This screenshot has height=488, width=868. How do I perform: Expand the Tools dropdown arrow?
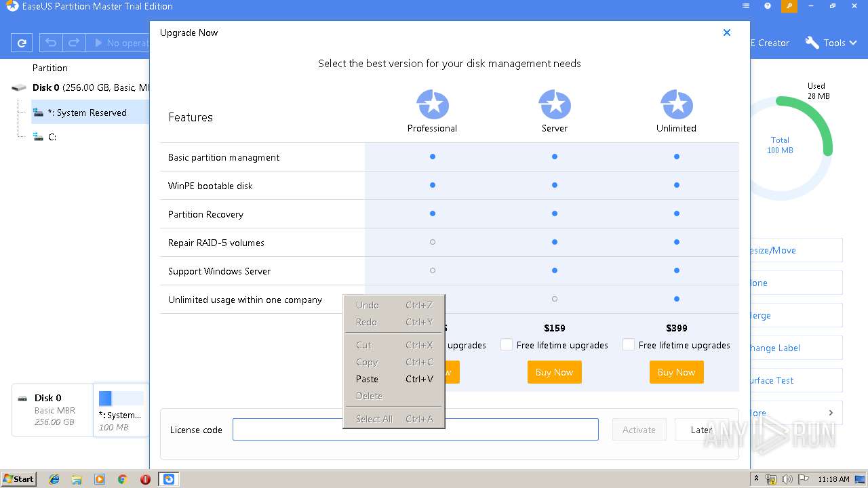point(852,43)
